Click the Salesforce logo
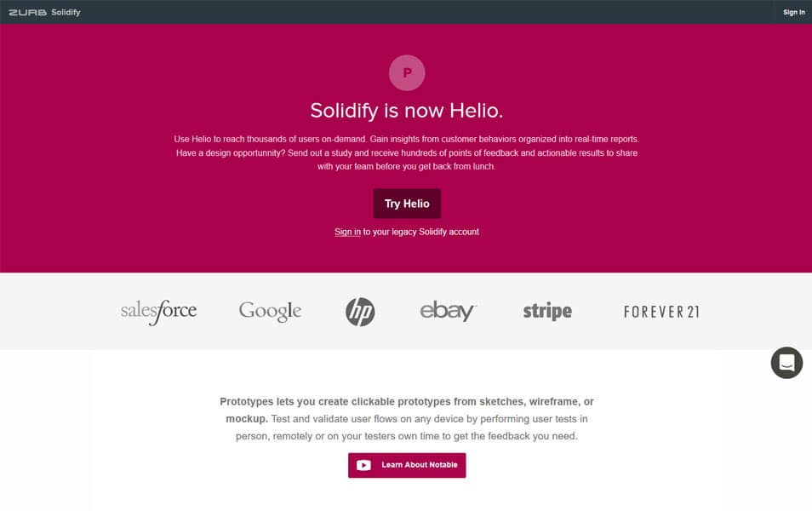Screen dimensions: 812x511 point(158,312)
